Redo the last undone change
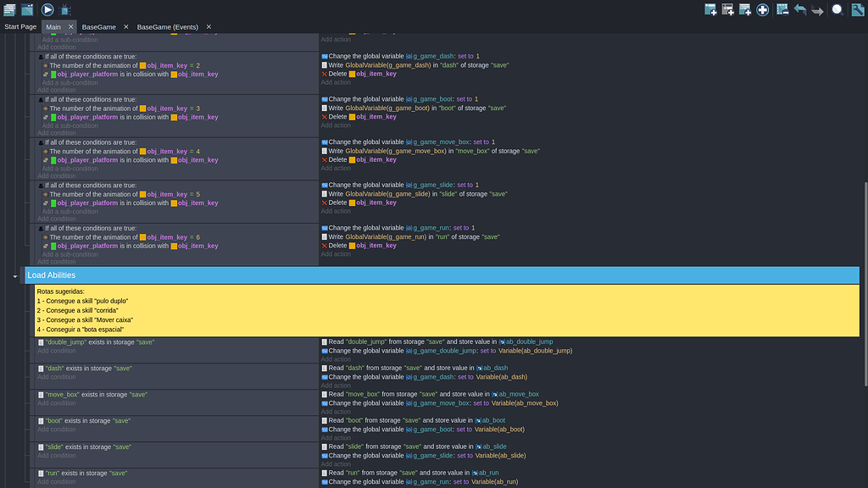The width and height of the screenshot is (868, 488). point(819,9)
